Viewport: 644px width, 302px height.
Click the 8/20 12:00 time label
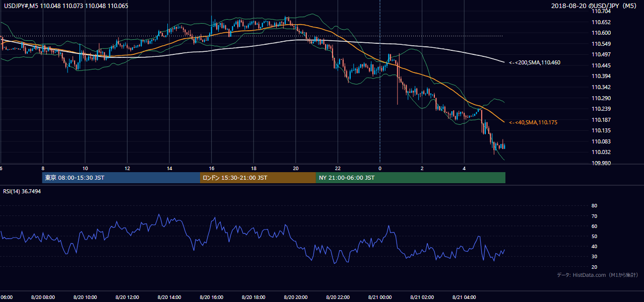(127, 297)
